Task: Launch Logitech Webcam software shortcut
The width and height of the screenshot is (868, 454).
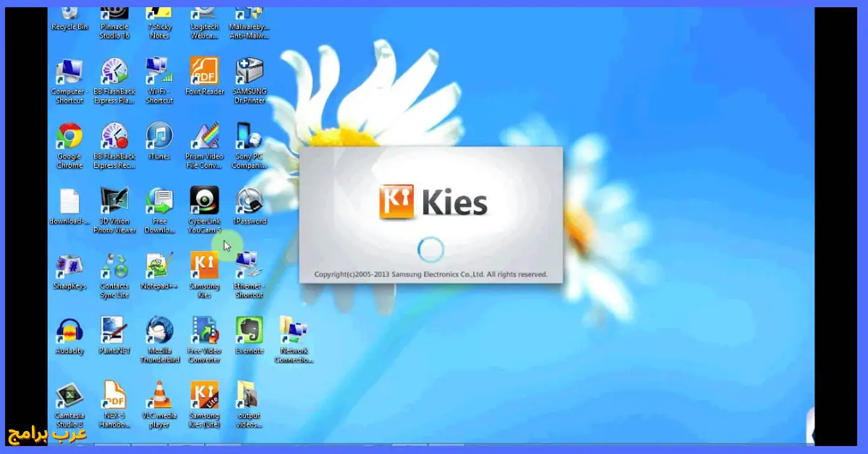Action: click(x=205, y=22)
